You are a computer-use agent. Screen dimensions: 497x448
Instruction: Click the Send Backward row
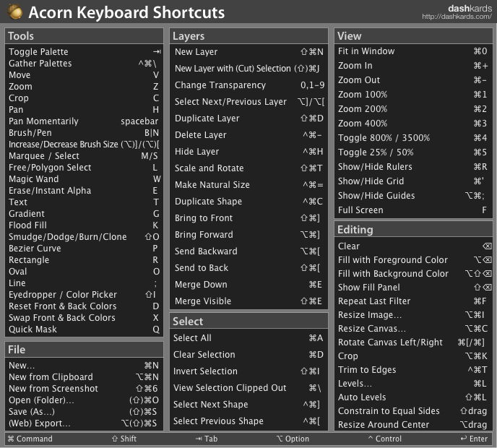coord(248,251)
